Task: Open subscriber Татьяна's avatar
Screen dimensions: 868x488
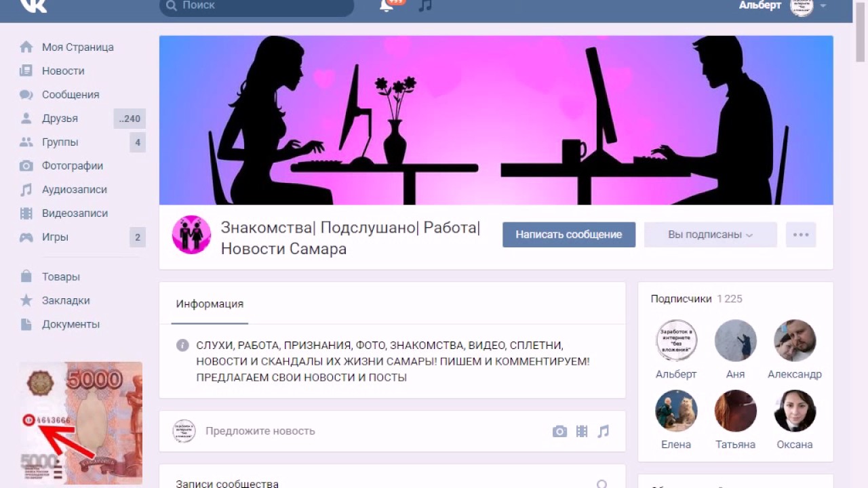Action: click(x=736, y=411)
